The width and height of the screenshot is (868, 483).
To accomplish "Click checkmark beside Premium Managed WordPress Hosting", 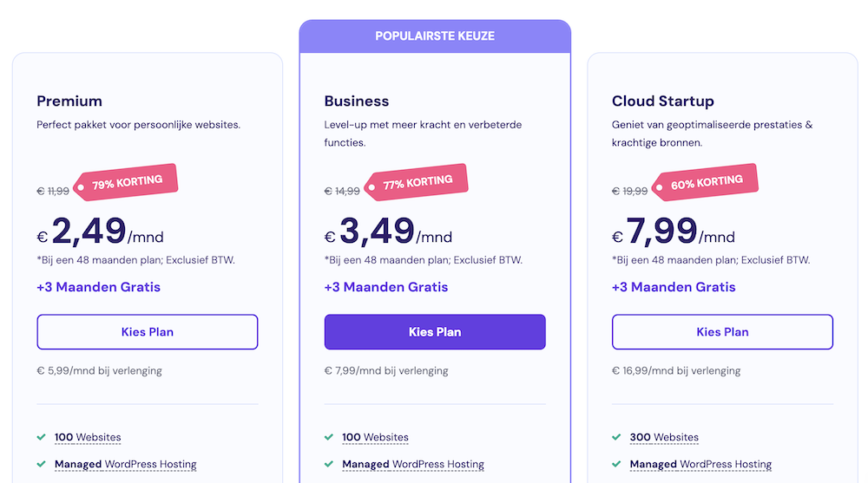I will click(x=42, y=464).
